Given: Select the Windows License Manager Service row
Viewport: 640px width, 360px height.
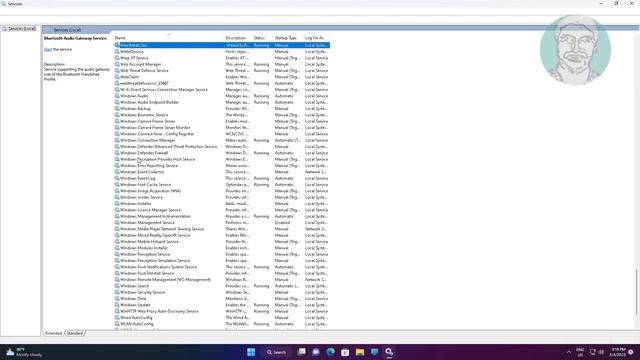Looking at the screenshot, I should pos(222,210).
